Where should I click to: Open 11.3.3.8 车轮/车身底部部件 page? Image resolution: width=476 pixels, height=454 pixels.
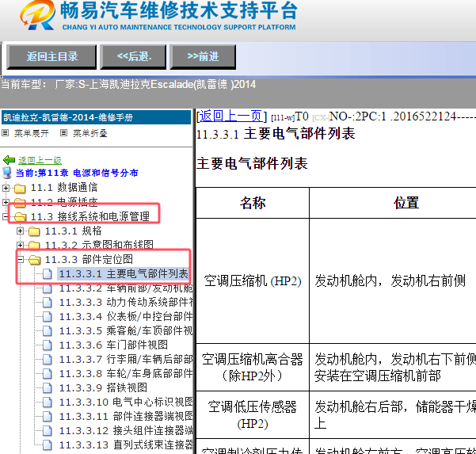pyautogui.click(x=126, y=373)
